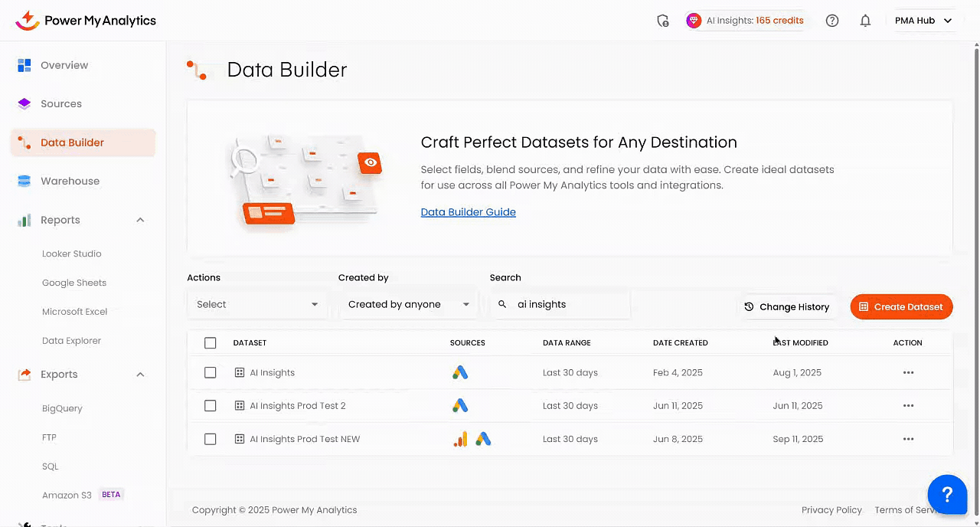Image resolution: width=980 pixels, height=527 pixels.
Task: Tick checkbox for AI Insights Prod Test 2
Action: pyautogui.click(x=211, y=406)
